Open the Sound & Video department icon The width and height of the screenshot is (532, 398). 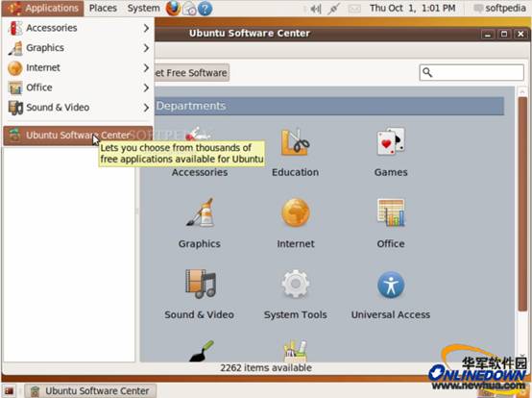pos(200,284)
